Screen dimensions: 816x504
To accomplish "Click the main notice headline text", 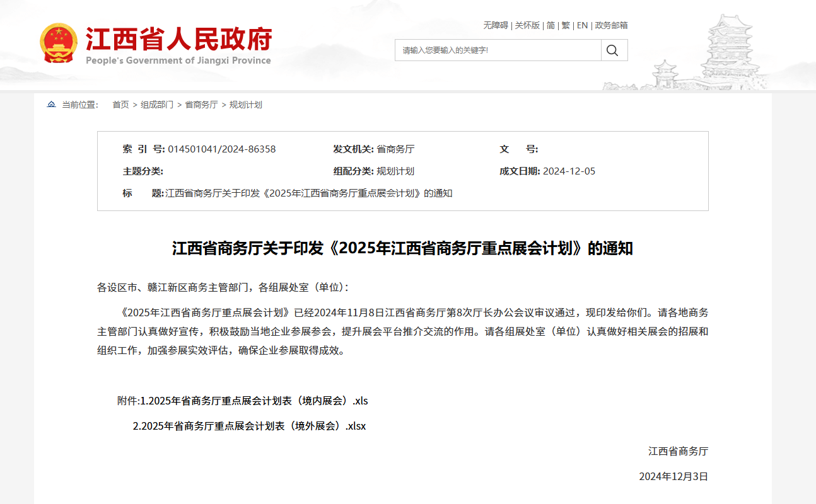I will pyautogui.click(x=402, y=248).
